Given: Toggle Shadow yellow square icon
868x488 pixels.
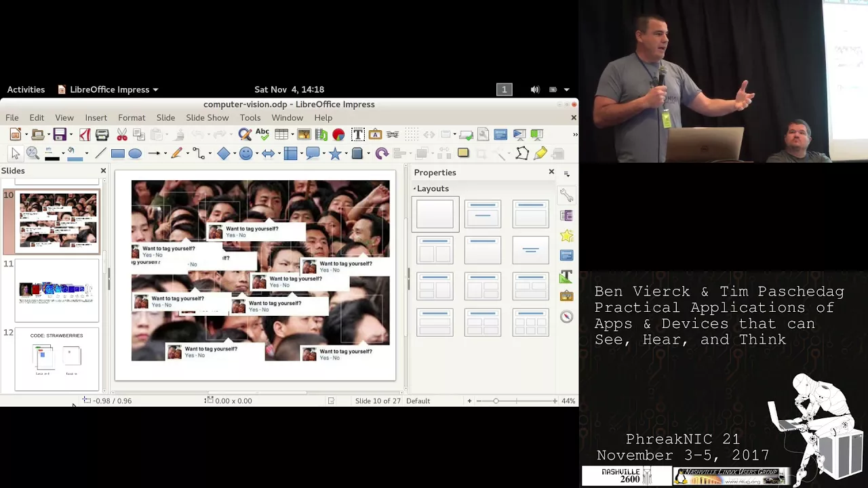Looking at the screenshot, I should point(463,153).
